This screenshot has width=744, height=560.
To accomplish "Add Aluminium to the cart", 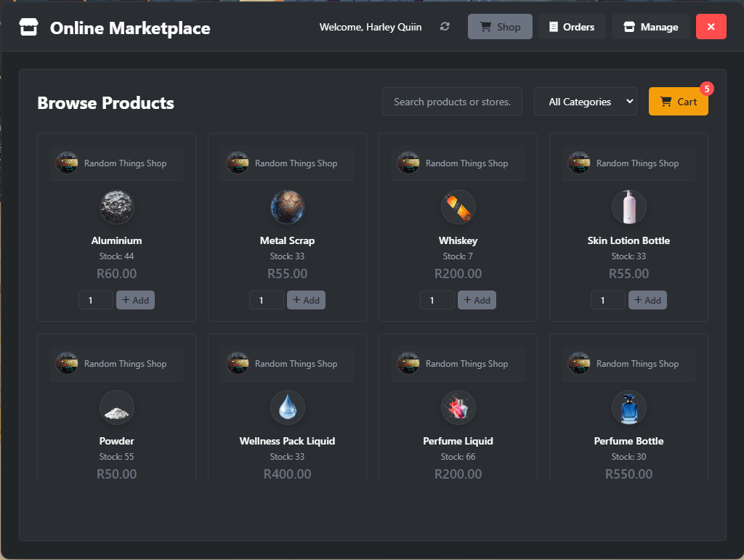I will pyautogui.click(x=135, y=300).
